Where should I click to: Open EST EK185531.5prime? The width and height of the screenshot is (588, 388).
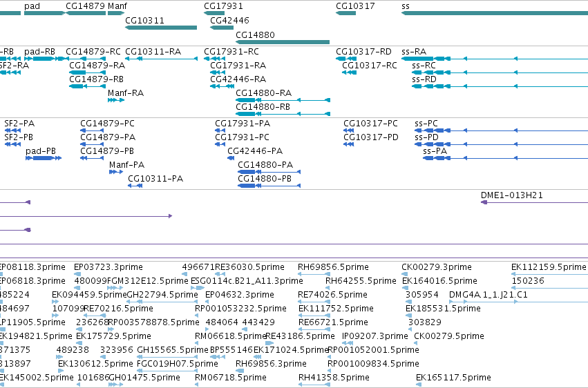444,309
